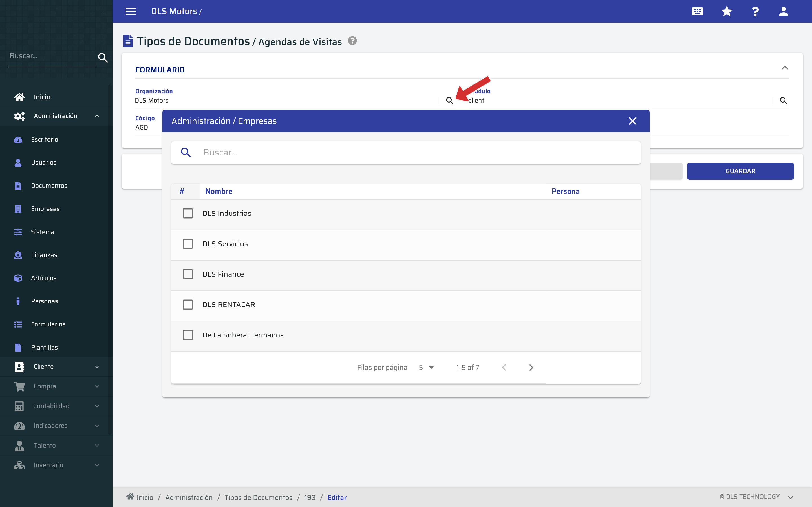Go to next page of companies

(x=531, y=368)
